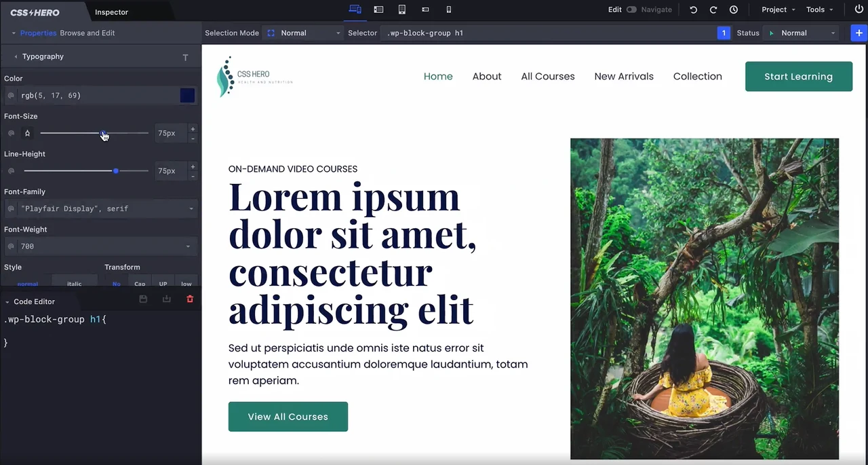Click the View All Courses button
The image size is (868, 465).
point(288,417)
